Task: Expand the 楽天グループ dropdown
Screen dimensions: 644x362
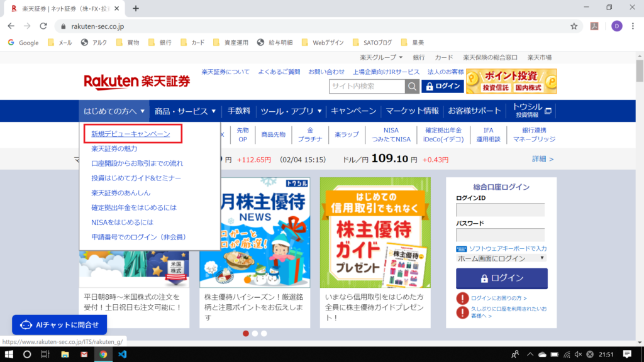Action: [380, 57]
